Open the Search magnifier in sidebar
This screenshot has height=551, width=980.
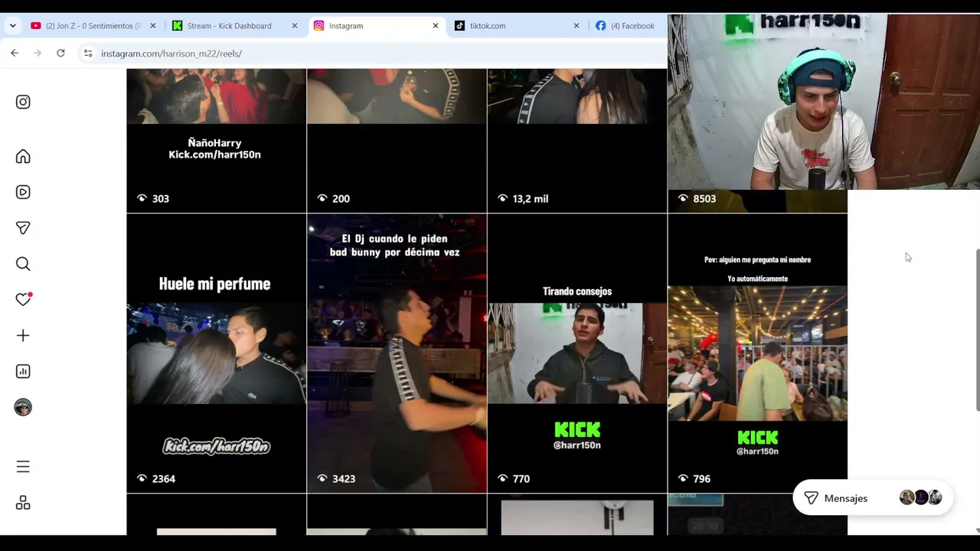pyautogui.click(x=23, y=264)
